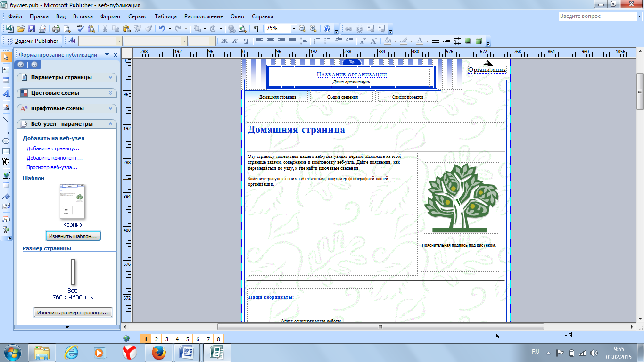644x362 pixels.
Task: Switch to page 5 tab
Action: [x=187, y=339]
